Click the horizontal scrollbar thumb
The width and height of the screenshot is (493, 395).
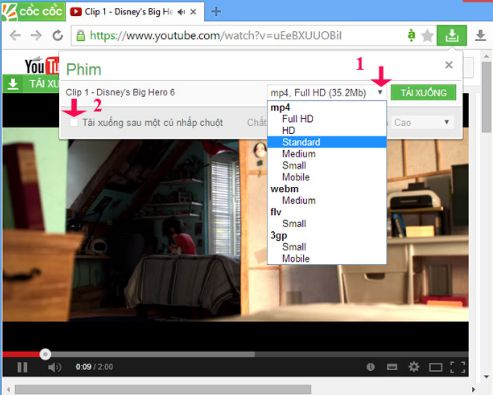tap(163, 389)
